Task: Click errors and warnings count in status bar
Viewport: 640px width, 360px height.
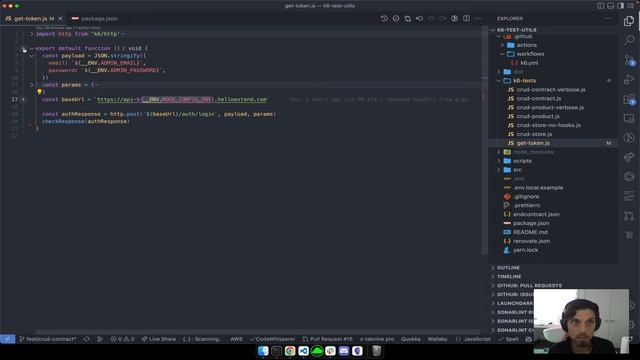Action: 122,339
